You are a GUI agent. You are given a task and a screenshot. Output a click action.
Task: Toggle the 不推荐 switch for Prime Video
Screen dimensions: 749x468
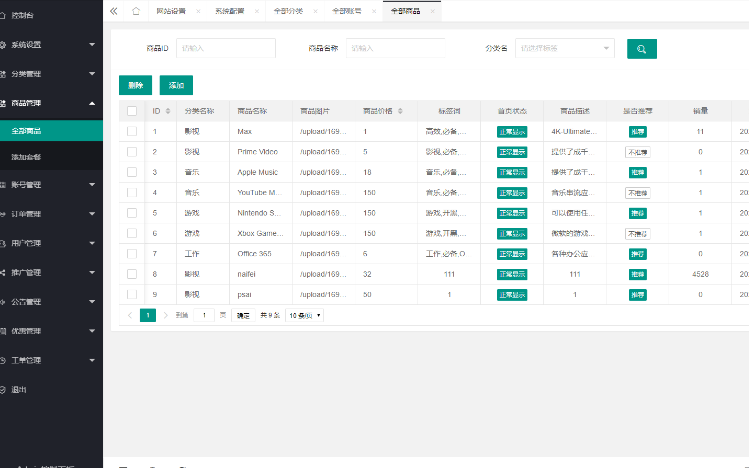637,152
